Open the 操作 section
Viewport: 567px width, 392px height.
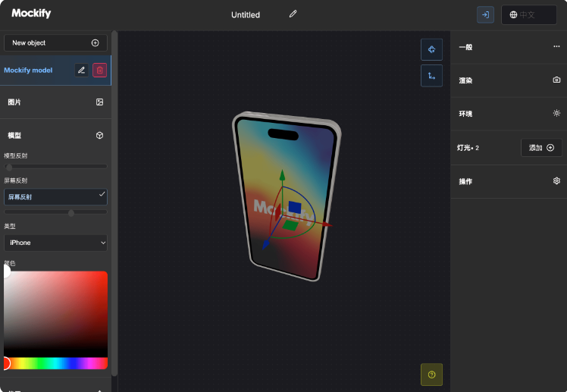tap(509, 181)
